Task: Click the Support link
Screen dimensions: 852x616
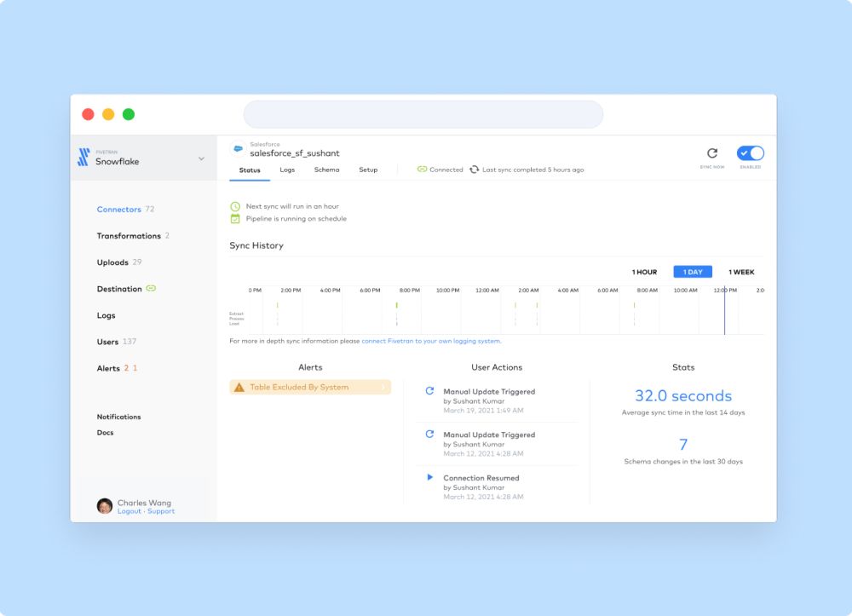Action: pos(161,511)
